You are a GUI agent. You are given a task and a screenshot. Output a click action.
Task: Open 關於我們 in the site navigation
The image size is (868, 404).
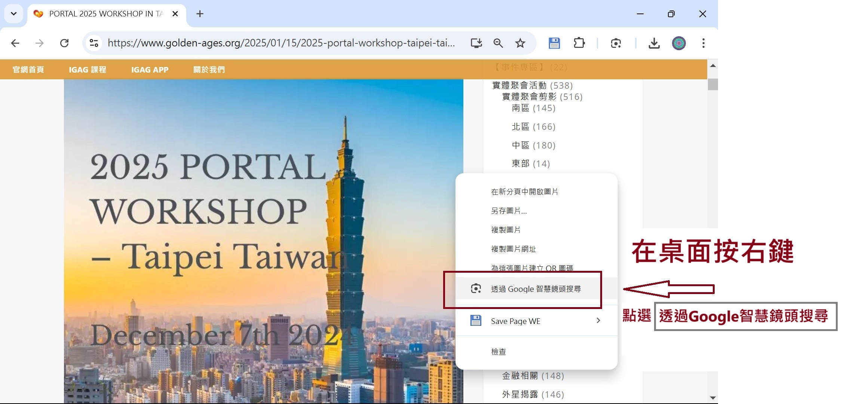209,70
